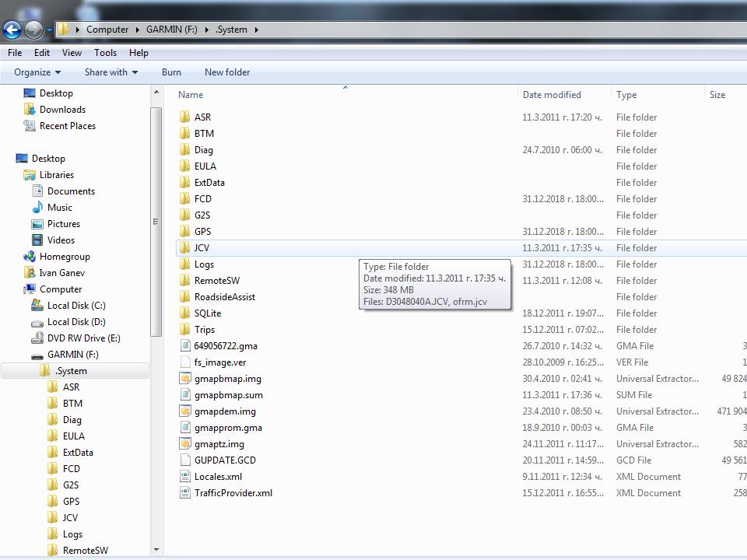Click the New folder button
This screenshot has width=747, height=560.
(227, 72)
